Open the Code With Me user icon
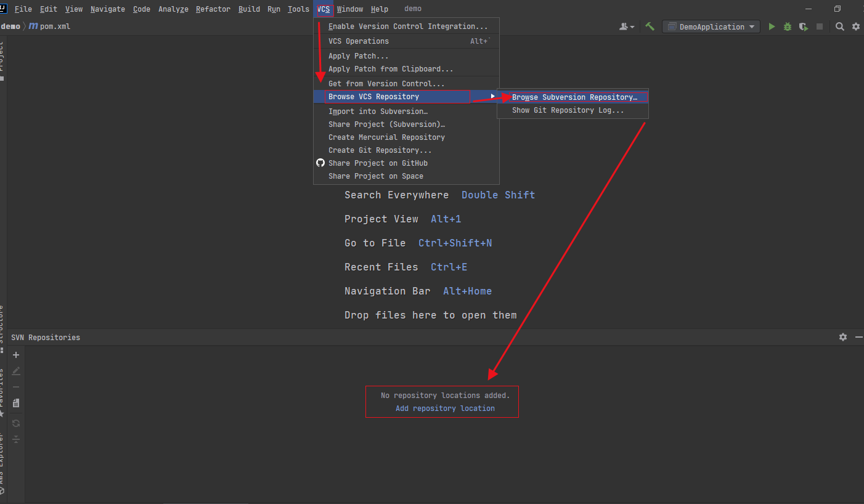The height and width of the screenshot is (504, 864). 627,26
